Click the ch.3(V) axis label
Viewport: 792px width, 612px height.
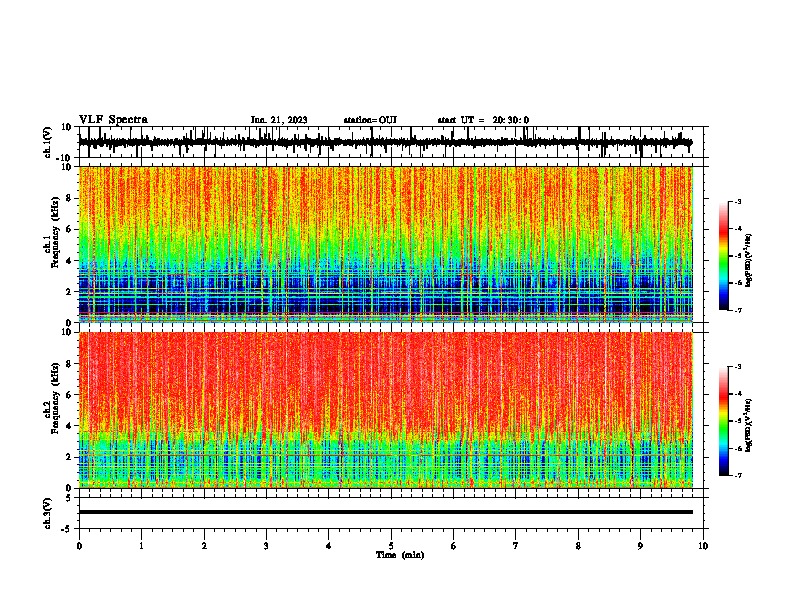pyautogui.click(x=48, y=513)
